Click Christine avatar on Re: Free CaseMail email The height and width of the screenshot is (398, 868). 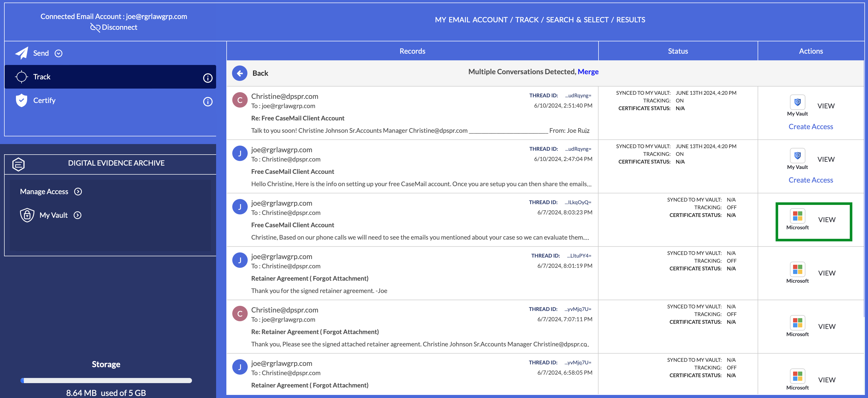point(240,100)
